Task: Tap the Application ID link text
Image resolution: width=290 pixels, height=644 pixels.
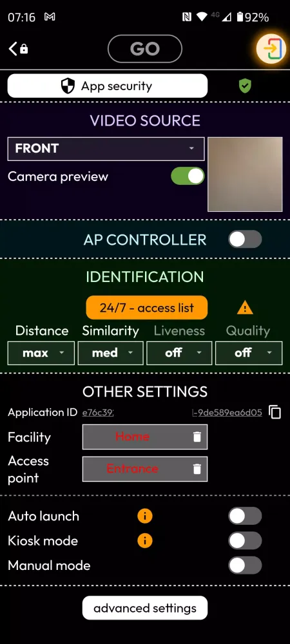Action: click(x=172, y=412)
